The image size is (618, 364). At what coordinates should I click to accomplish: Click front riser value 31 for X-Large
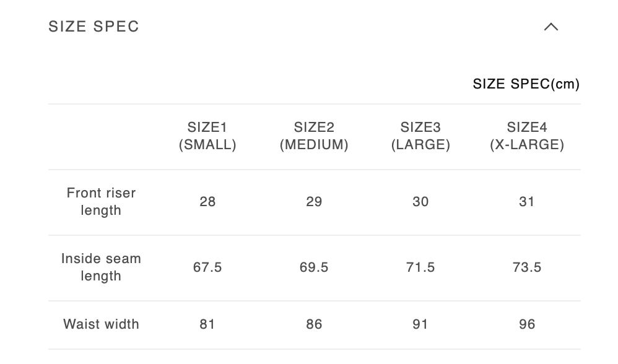click(527, 202)
